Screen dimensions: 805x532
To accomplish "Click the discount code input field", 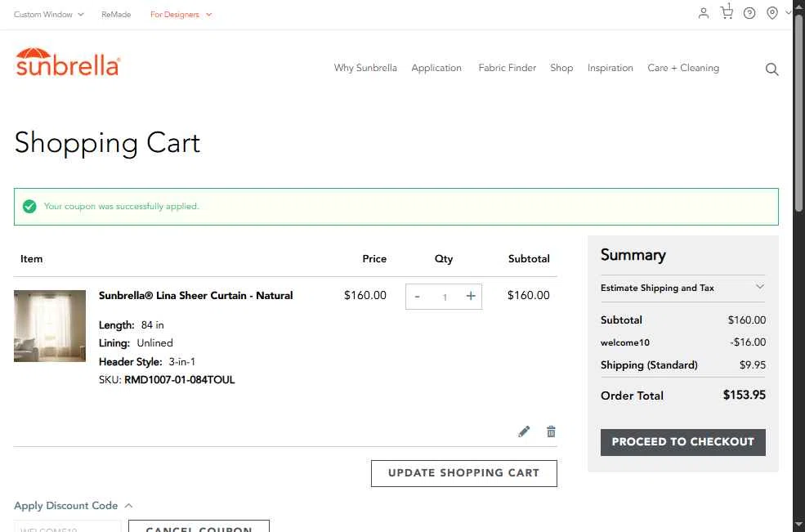I will [x=67, y=527].
